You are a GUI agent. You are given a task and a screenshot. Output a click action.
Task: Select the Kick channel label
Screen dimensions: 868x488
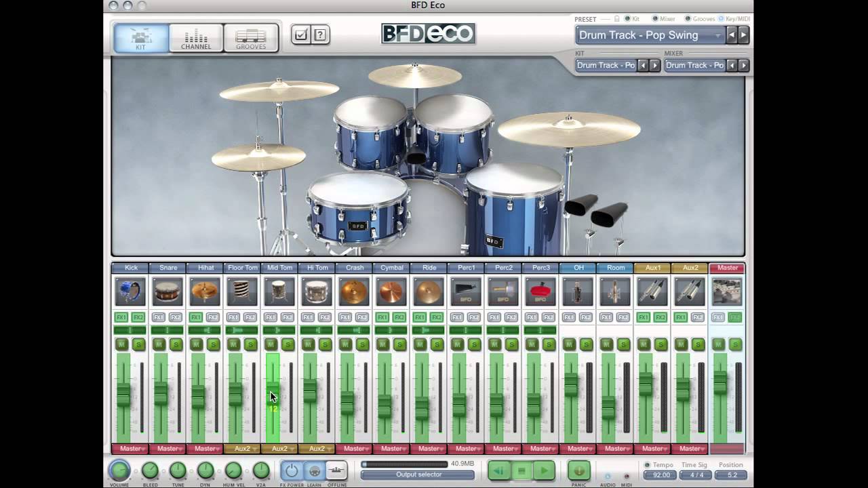click(130, 268)
